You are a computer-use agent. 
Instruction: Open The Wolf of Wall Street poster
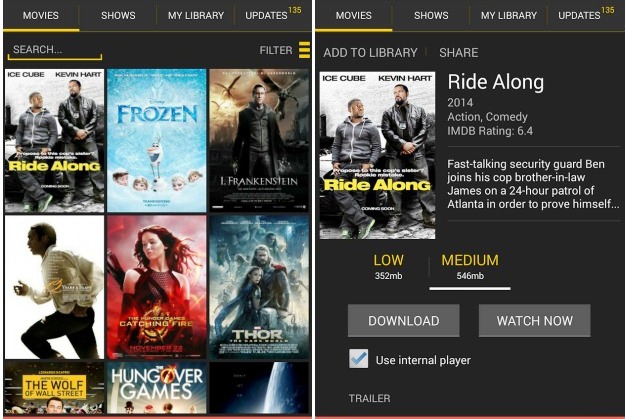coord(54,388)
